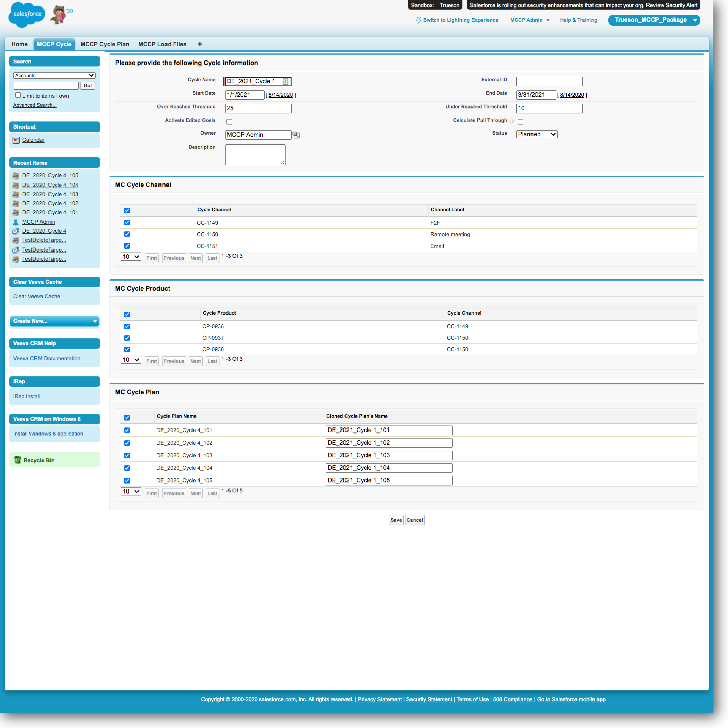The width and height of the screenshot is (728, 728).
Task: Click the user icon beside MCCP Admin recent item
Action: 16,222
